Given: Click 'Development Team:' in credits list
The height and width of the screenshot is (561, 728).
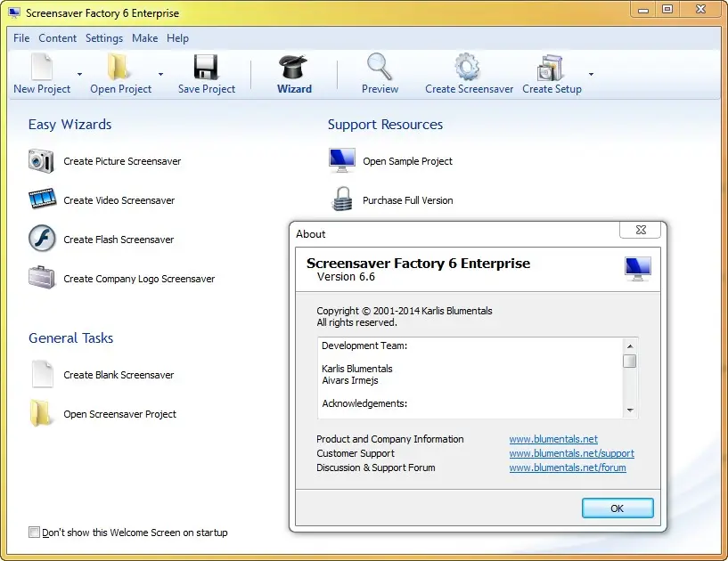Looking at the screenshot, I should pyautogui.click(x=364, y=346).
